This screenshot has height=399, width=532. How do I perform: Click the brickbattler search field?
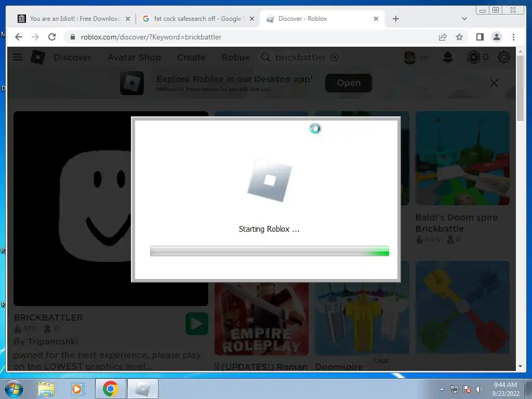(301, 57)
